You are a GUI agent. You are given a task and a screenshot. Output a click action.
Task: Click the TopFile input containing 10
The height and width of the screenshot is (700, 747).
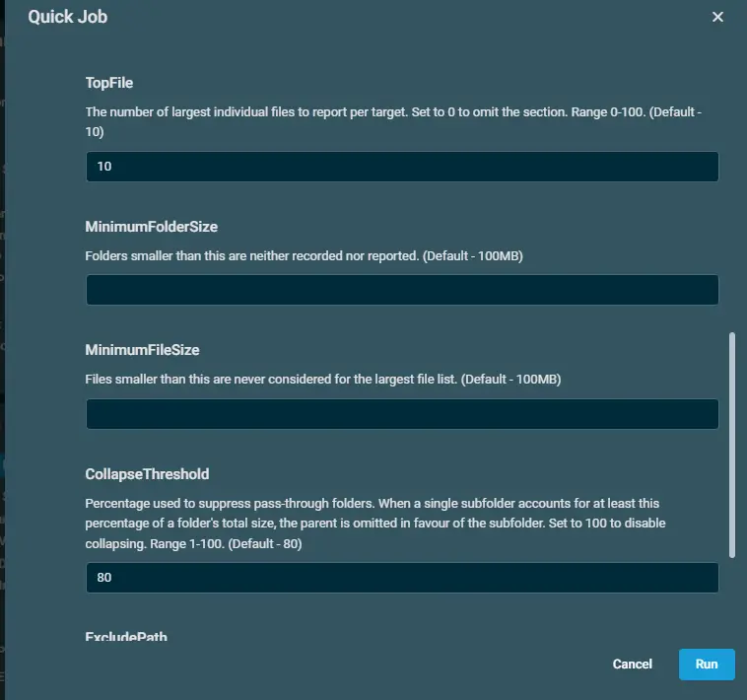(402, 167)
